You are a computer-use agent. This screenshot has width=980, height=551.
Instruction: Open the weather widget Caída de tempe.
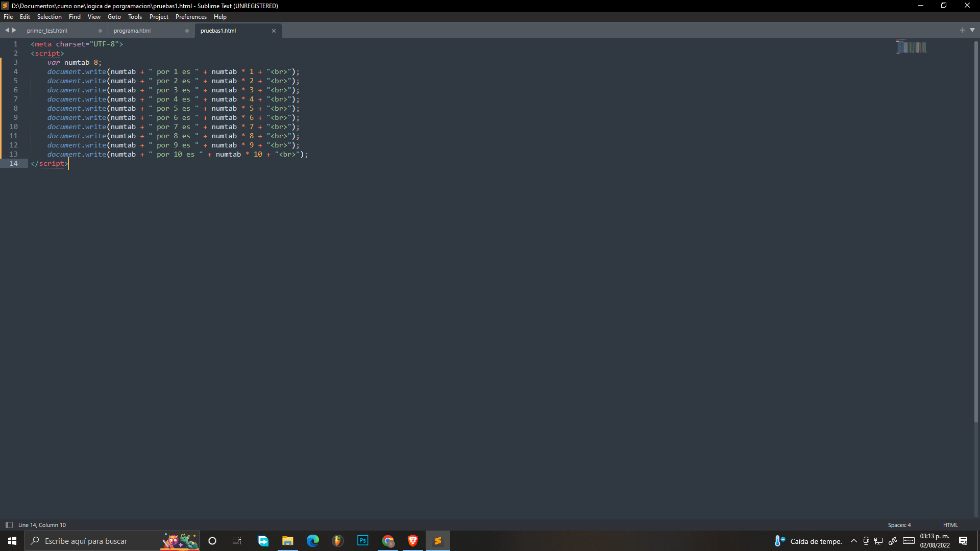808,541
